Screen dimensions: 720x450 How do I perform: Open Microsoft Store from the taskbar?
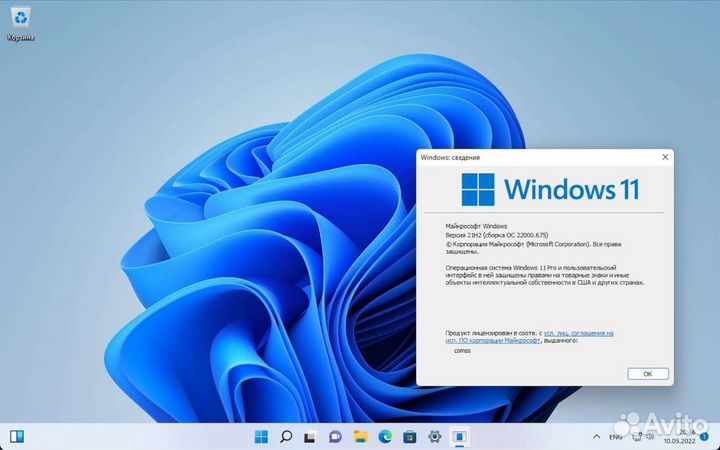pos(410,436)
